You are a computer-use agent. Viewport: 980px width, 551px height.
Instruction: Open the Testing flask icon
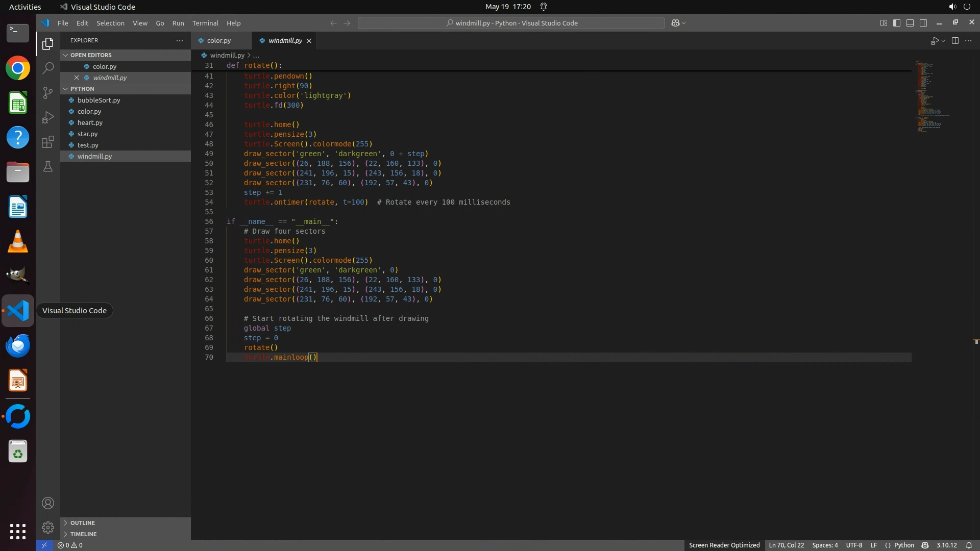[x=48, y=167]
